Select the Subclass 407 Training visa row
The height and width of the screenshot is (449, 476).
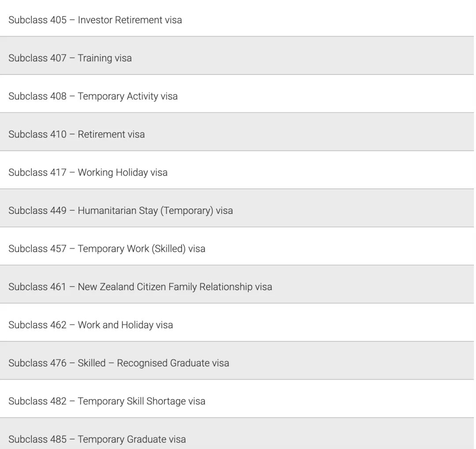[70, 58]
